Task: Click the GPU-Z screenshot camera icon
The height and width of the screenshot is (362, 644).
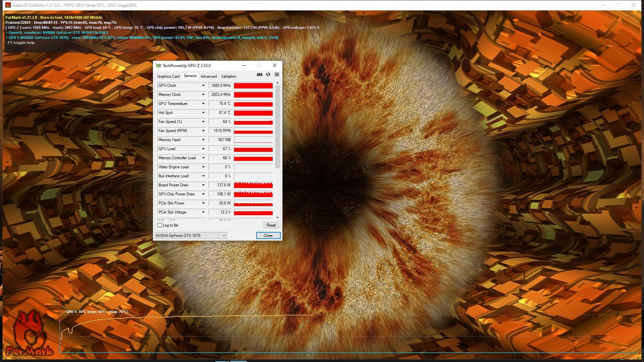Action: click(259, 74)
